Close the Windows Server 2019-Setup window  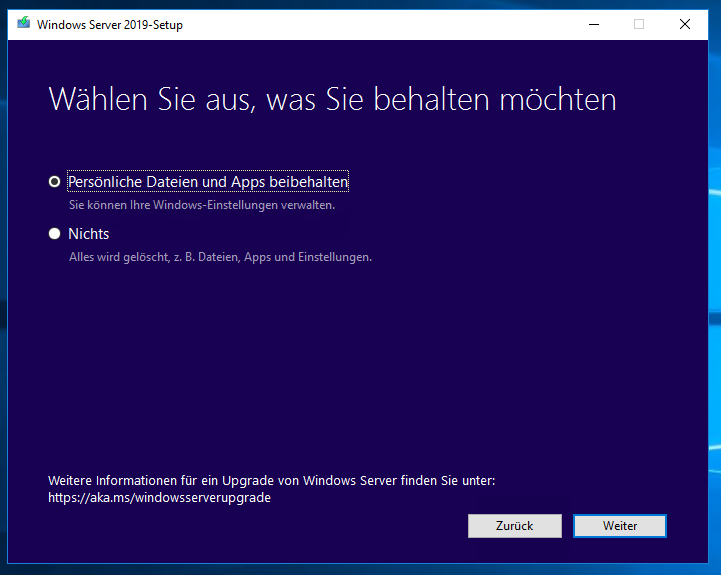[x=685, y=24]
